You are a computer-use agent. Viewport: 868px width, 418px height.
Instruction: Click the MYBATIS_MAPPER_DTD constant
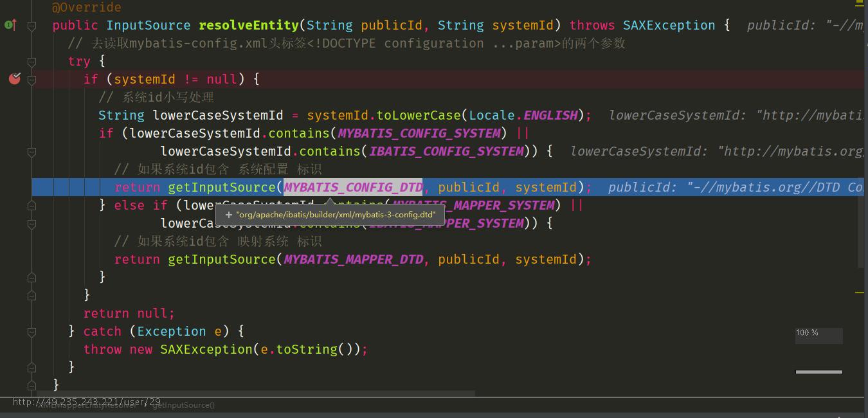tap(353, 259)
